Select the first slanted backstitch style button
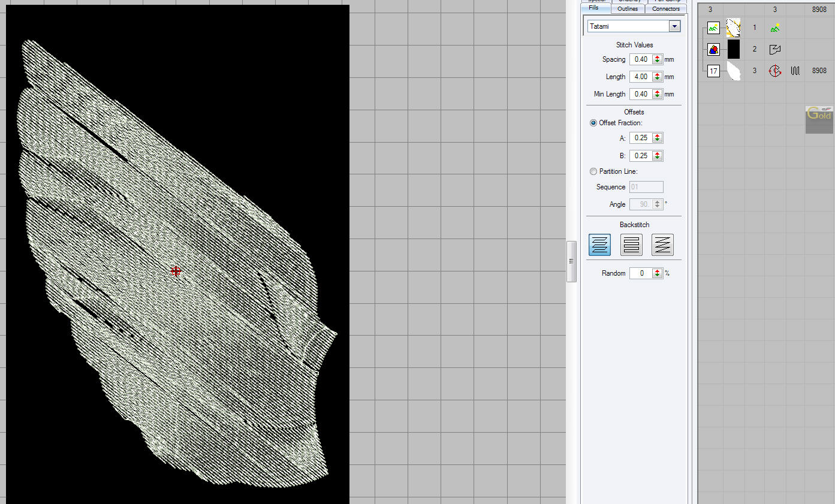Viewport: 835px width, 504px height. pos(599,245)
